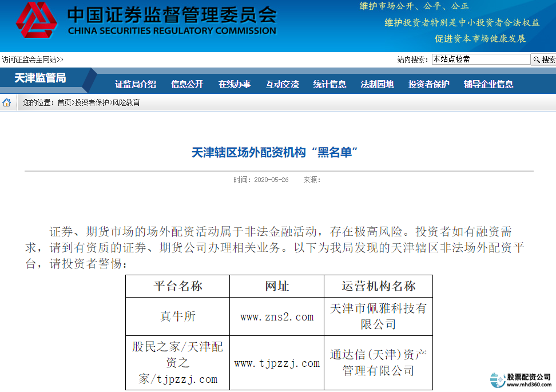Open the 在线办事 menu

[235, 84]
